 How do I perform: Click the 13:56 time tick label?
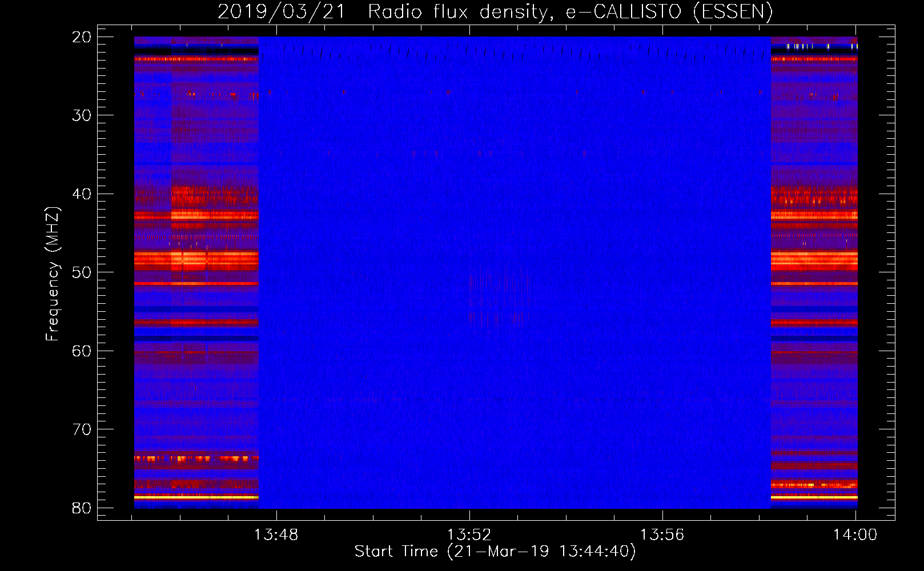tap(662, 535)
